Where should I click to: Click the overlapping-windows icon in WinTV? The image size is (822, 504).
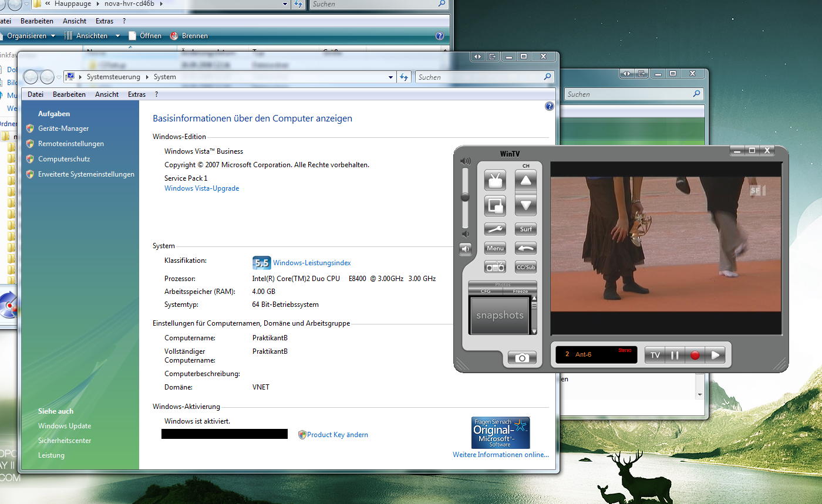[495, 206]
